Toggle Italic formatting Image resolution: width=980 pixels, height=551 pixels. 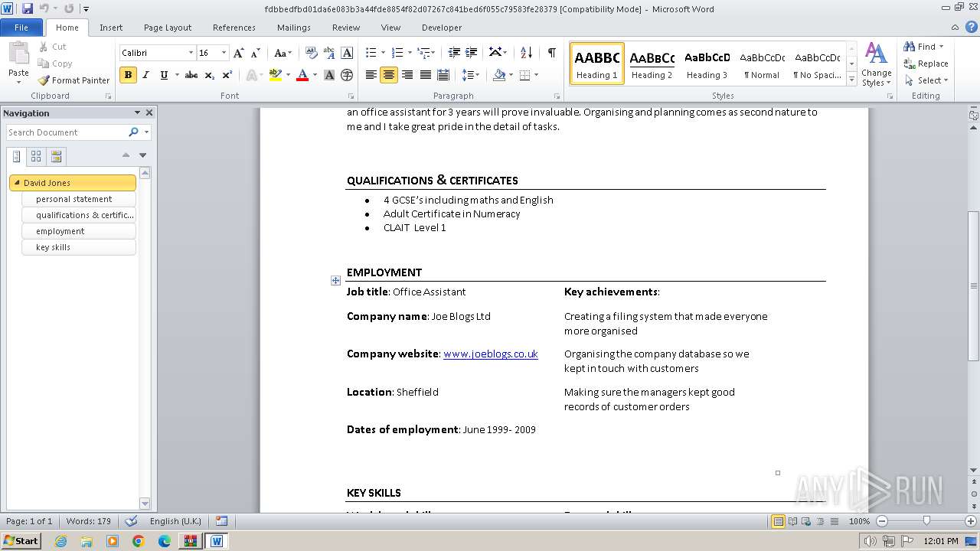(x=145, y=75)
